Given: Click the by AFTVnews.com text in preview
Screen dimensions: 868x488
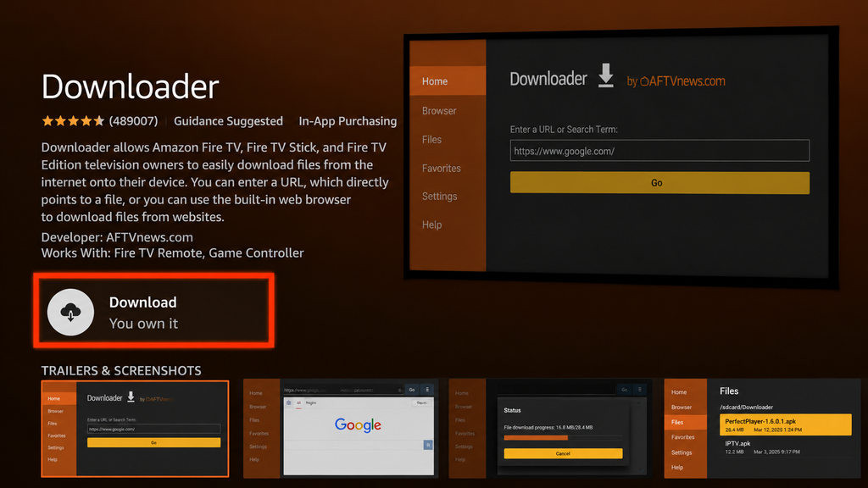Looking at the screenshot, I should click(x=676, y=81).
